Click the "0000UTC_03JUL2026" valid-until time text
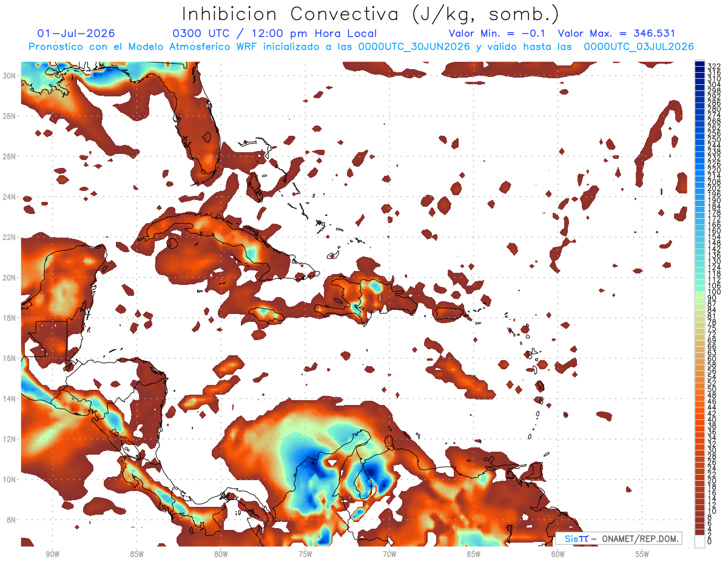The height and width of the screenshot is (562, 728). [x=639, y=47]
